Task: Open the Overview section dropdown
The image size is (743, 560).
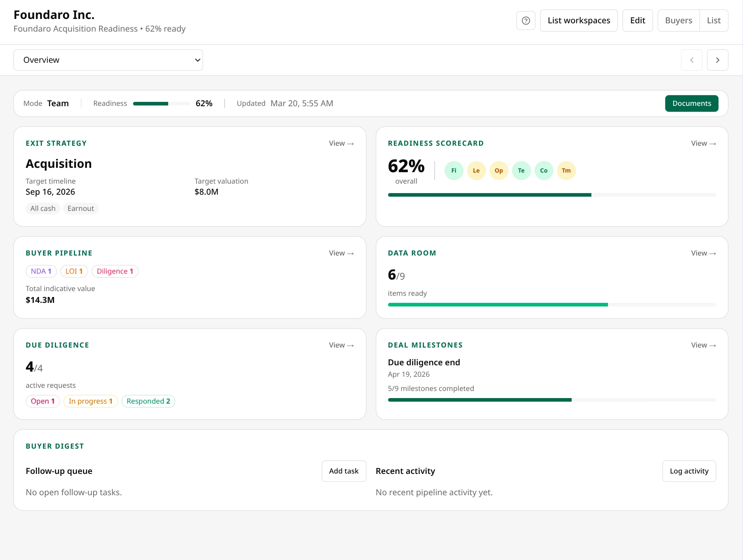Action: coord(108,60)
